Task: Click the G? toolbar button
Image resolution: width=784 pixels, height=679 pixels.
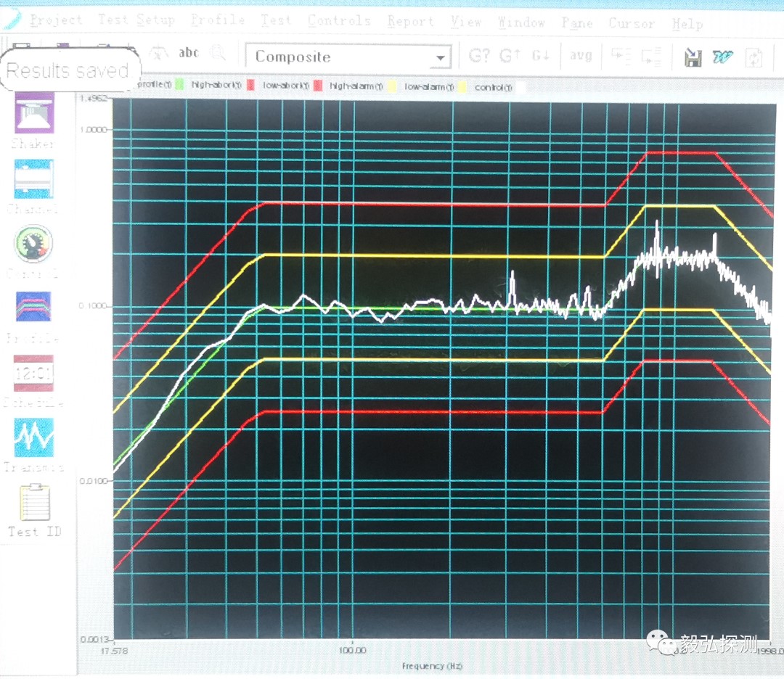Action: click(479, 55)
